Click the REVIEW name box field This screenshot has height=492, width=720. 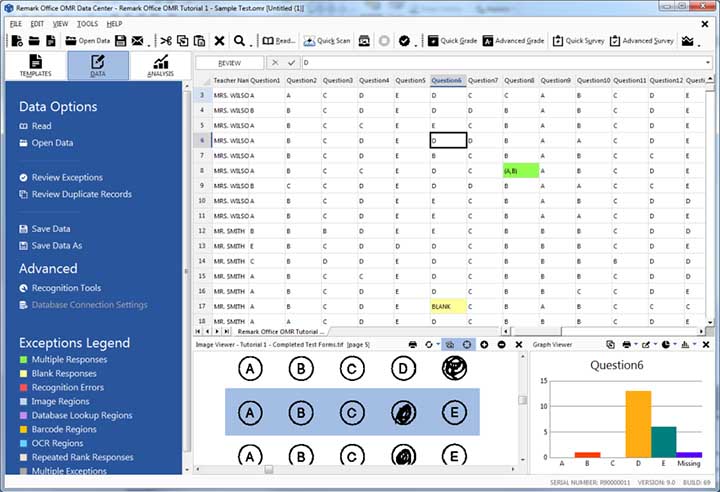(x=230, y=63)
